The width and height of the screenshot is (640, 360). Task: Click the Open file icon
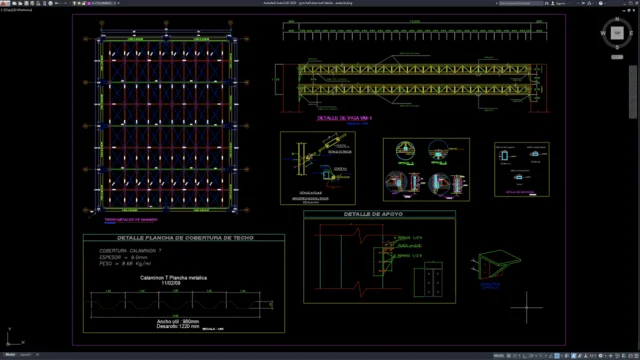coord(20,3)
